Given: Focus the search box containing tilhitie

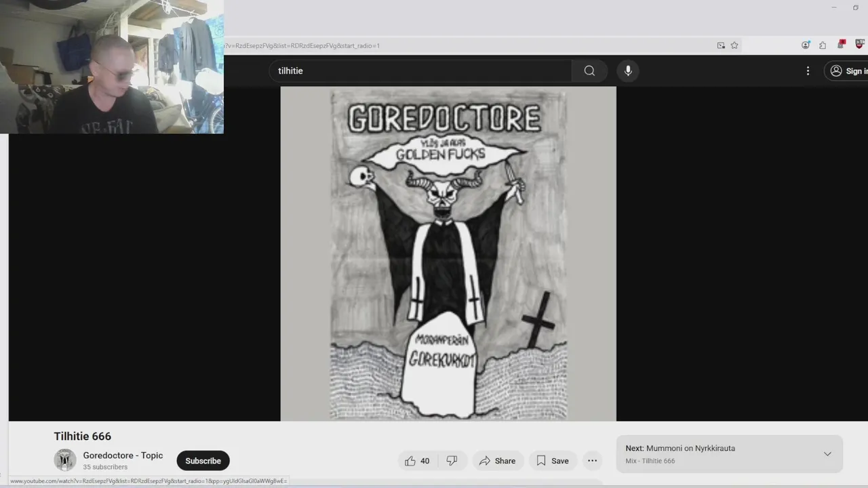Looking at the screenshot, I should click(x=420, y=70).
